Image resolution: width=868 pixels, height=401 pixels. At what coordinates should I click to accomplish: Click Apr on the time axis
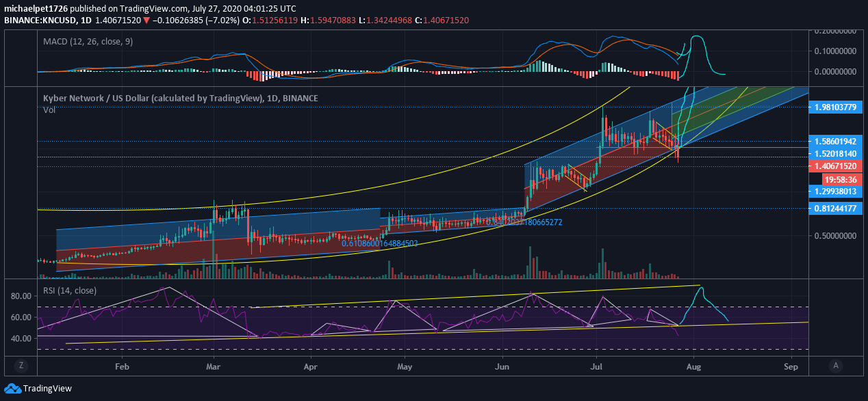[311, 366]
